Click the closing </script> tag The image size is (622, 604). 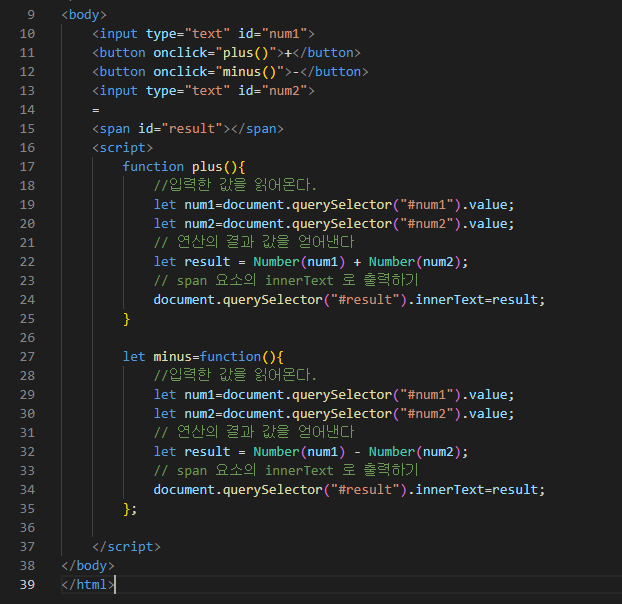(127, 547)
